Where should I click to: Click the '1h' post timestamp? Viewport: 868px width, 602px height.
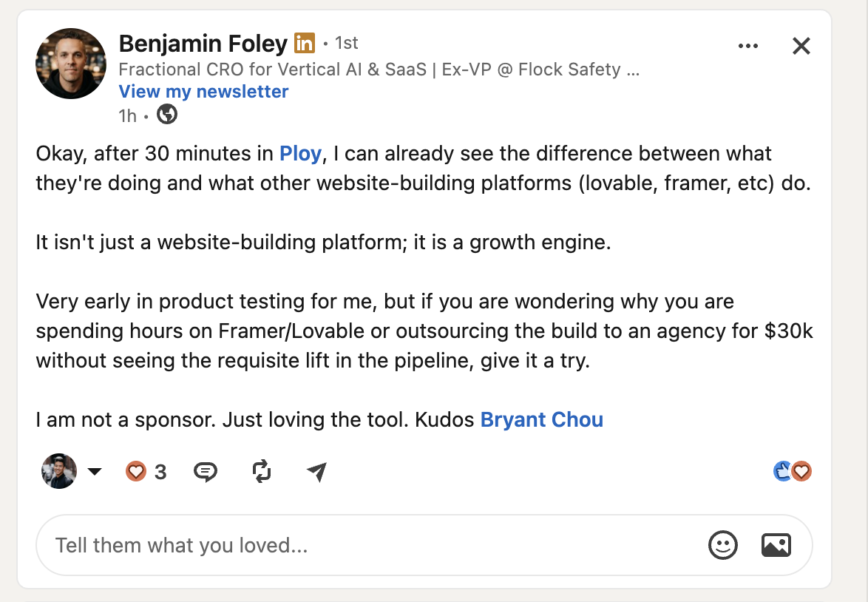pyautogui.click(x=127, y=116)
